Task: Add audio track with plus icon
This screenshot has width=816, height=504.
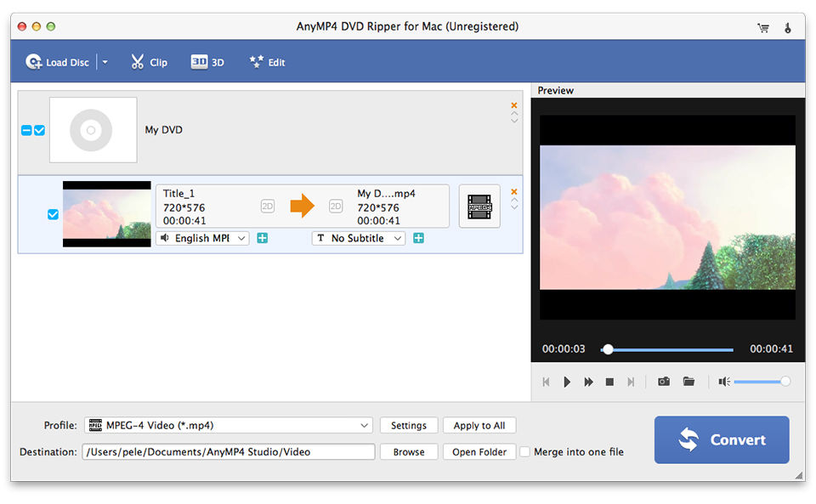Action: click(x=262, y=239)
